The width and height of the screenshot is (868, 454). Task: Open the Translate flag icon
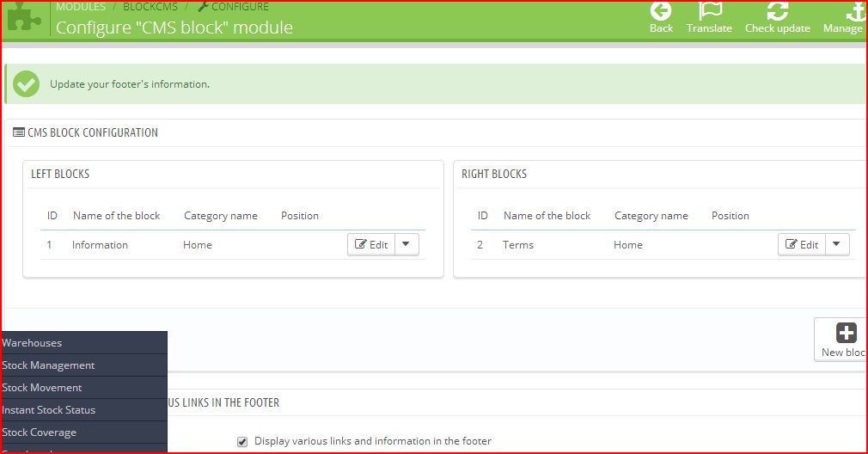[710, 10]
